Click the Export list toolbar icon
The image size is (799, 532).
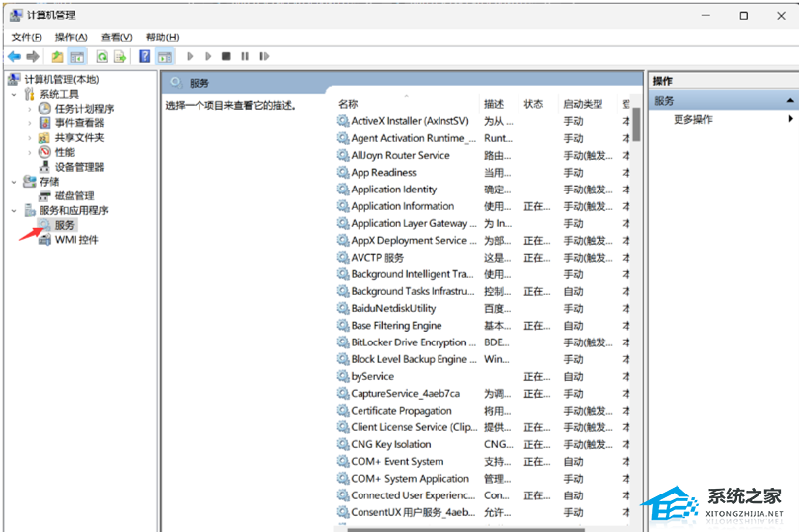[120, 57]
